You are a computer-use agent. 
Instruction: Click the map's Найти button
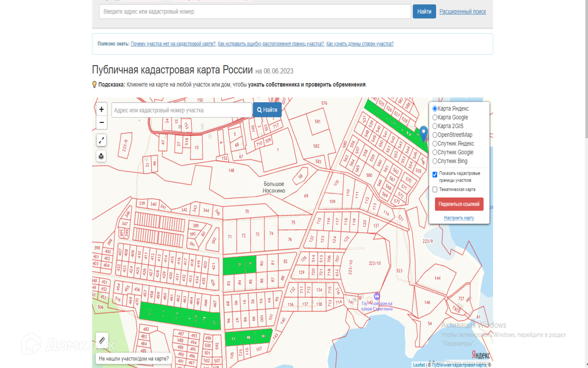pyautogui.click(x=267, y=110)
